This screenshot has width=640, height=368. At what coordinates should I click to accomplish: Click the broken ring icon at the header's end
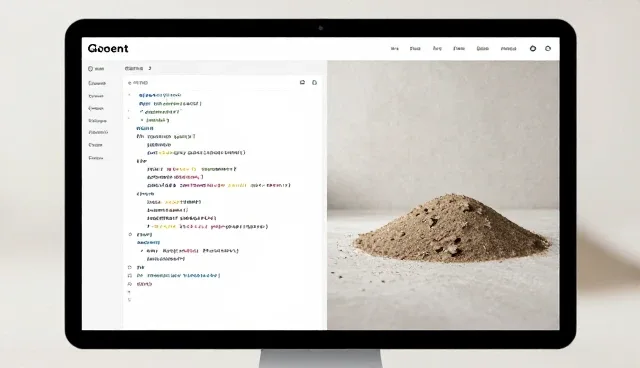[x=548, y=49]
